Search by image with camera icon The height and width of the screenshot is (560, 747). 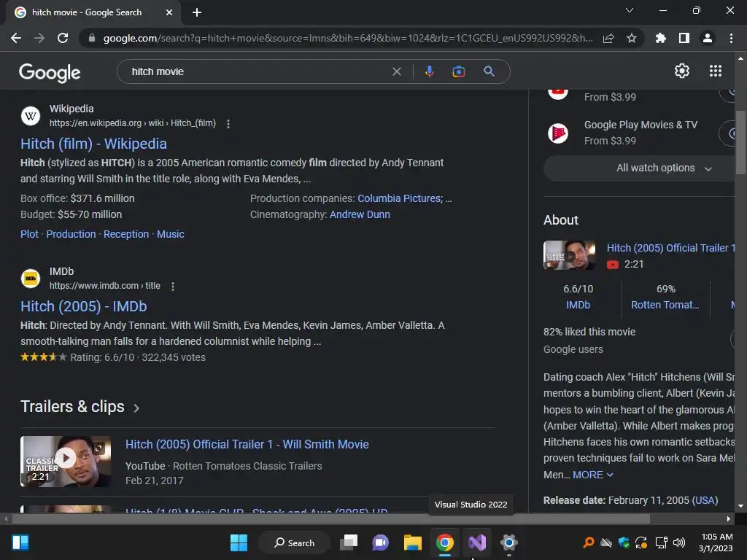[x=458, y=71]
